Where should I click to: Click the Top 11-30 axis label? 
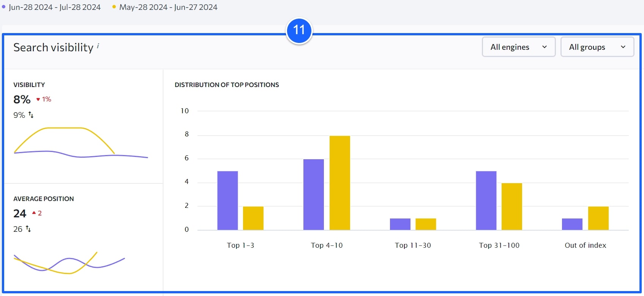click(413, 245)
